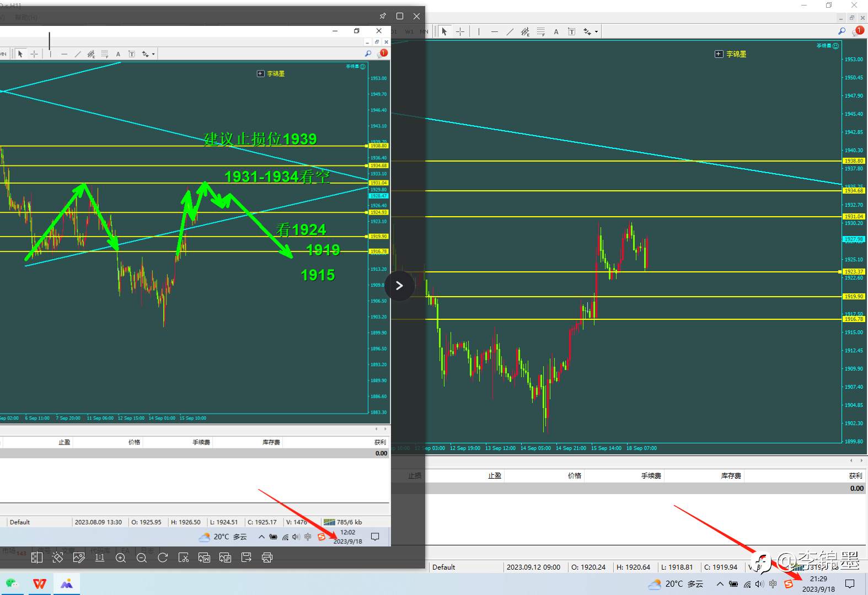Open the crop tool in the image viewer toolbar
868x595 pixels.
184,558
